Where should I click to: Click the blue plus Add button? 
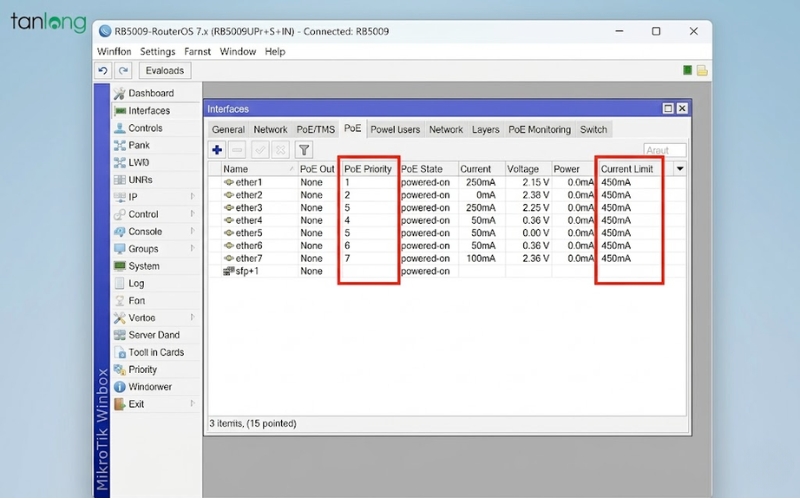(x=217, y=150)
